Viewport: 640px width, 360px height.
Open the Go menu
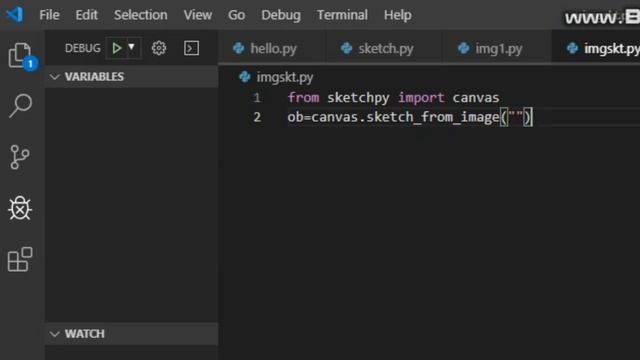point(236,15)
